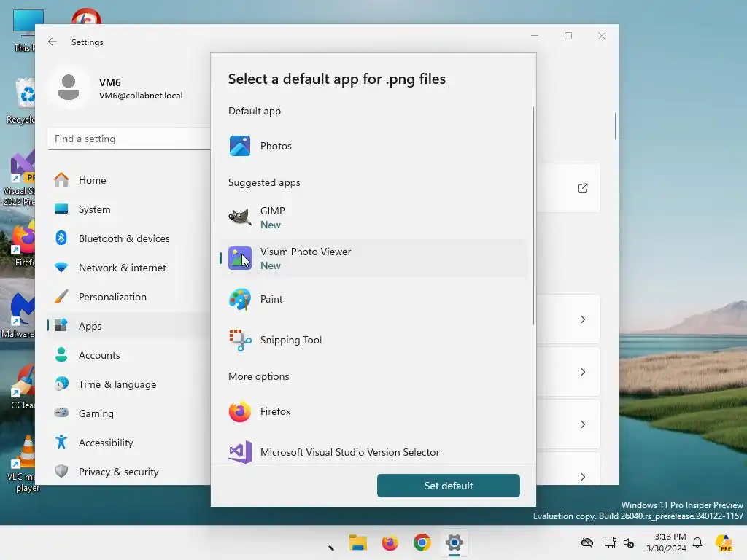The image size is (747, 560).
Task: Expand the third chevron row in Settings
Action: (x=583, y=424)
